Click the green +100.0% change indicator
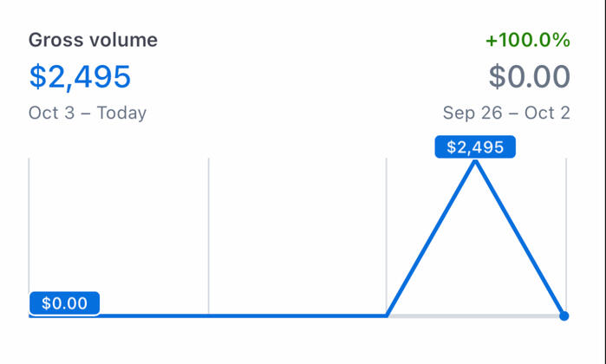The image size is (606, 364). click(x=528, y=40)
